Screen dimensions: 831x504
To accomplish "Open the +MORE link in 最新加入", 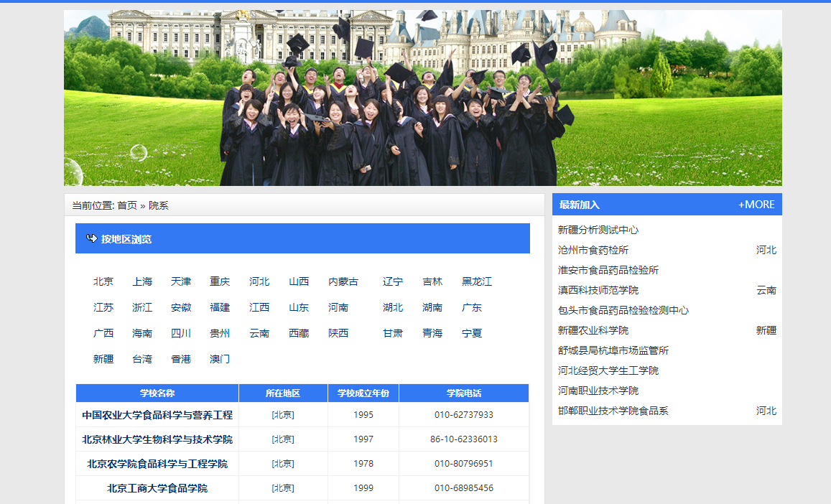I will pos(756,205).
